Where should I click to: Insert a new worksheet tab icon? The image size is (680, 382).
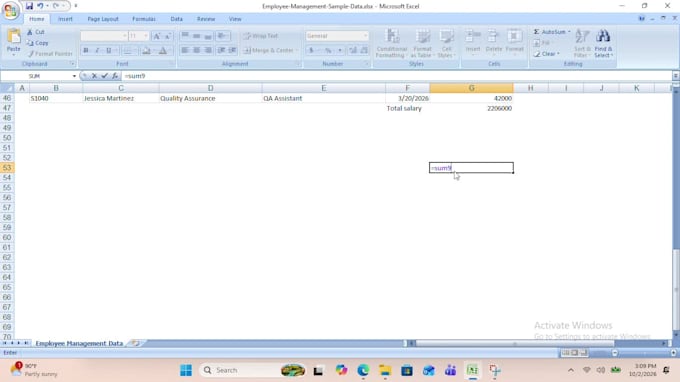pyautogui.click(x=135, y=343)
